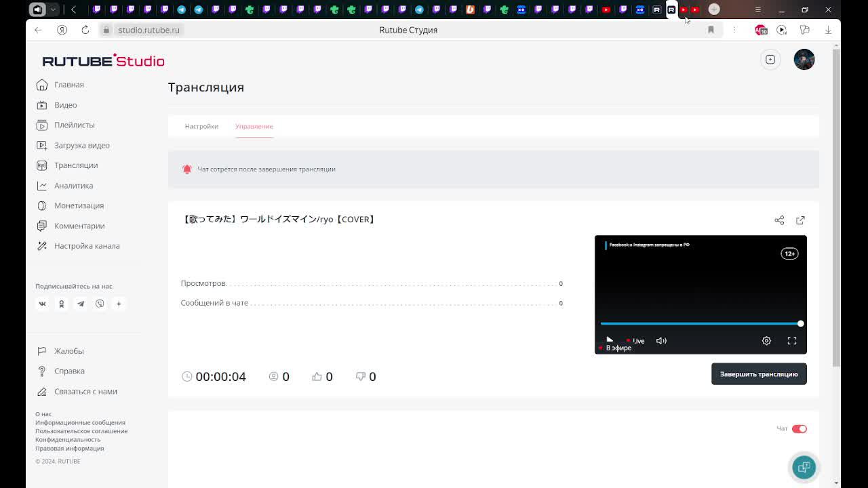Click the page vertical scrollbar

[837, 207]
